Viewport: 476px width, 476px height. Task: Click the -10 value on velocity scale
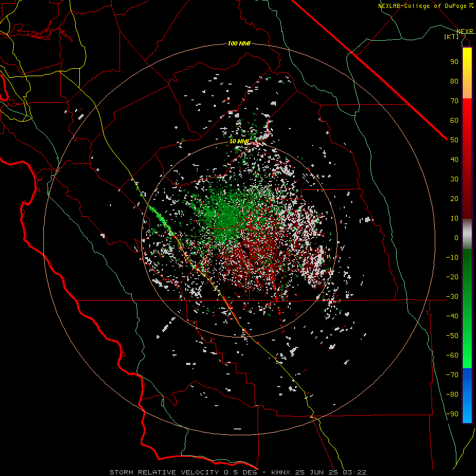(452, 258)
